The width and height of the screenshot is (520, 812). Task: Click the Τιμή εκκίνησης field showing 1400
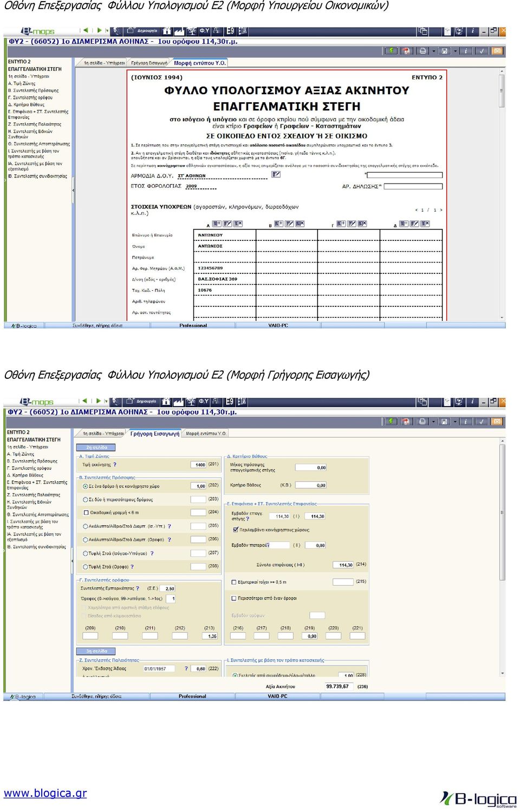[198, 464]
